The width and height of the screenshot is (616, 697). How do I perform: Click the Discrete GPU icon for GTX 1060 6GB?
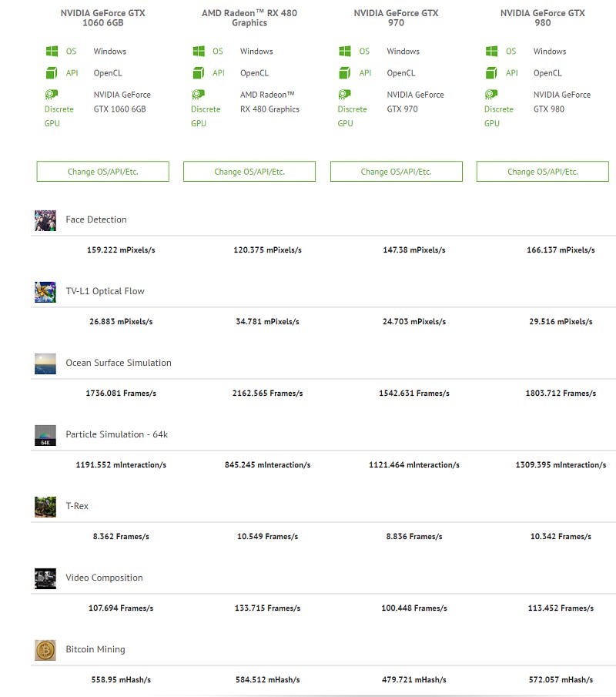[x=52, y=94]
